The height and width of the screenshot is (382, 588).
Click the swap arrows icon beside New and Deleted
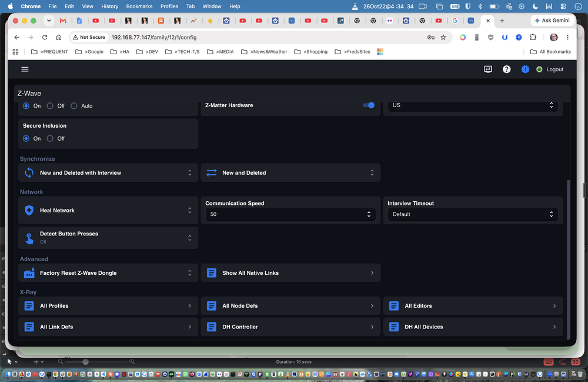click(212, 172)
